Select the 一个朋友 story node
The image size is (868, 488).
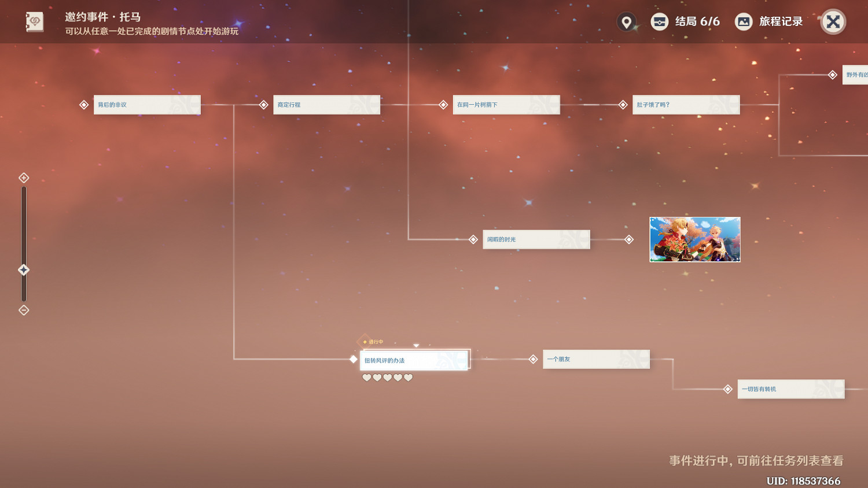coord(596,359)
